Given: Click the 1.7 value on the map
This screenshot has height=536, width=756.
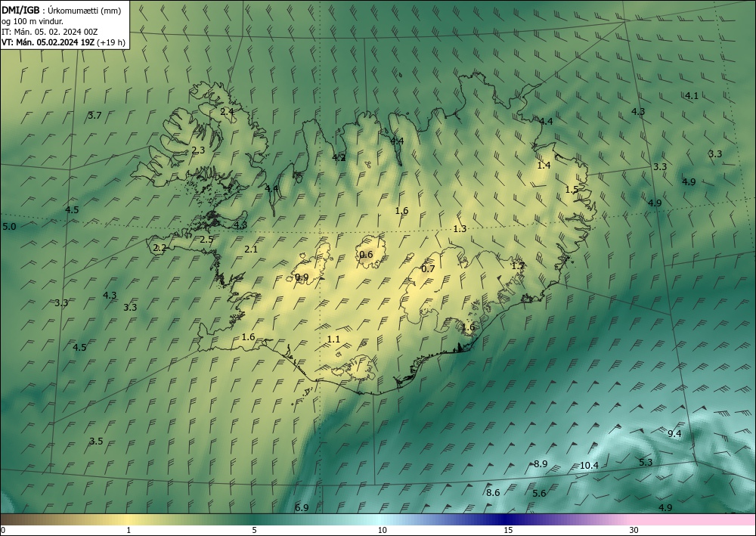Looking at the screenshot, I should [518, 265].
